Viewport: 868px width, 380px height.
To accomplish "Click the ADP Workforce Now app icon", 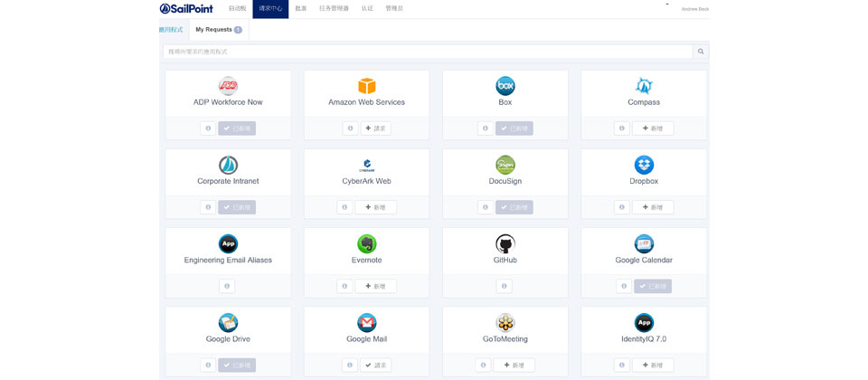I will (x=228, y=86).
